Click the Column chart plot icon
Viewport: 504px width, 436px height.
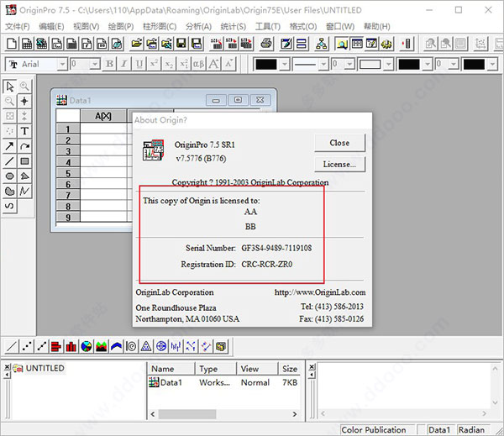point(71,346)
